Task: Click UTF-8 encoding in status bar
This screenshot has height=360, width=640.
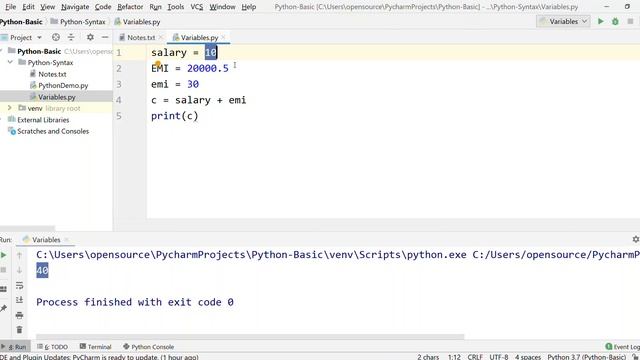Action: pos(499,357)
